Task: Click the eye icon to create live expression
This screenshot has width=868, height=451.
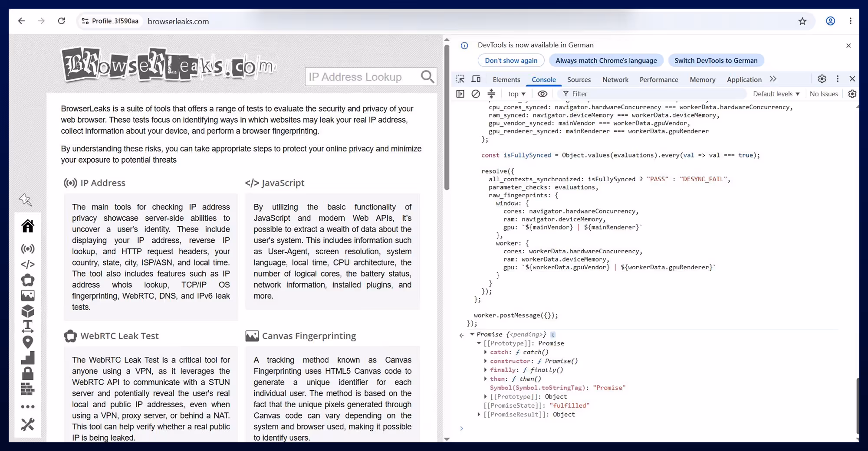Action: pos(542,94)
